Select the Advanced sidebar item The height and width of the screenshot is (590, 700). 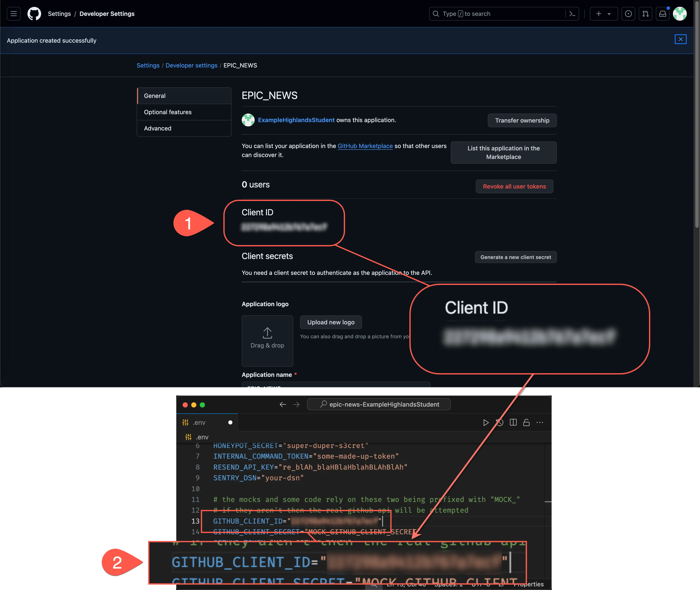[184, 129]
